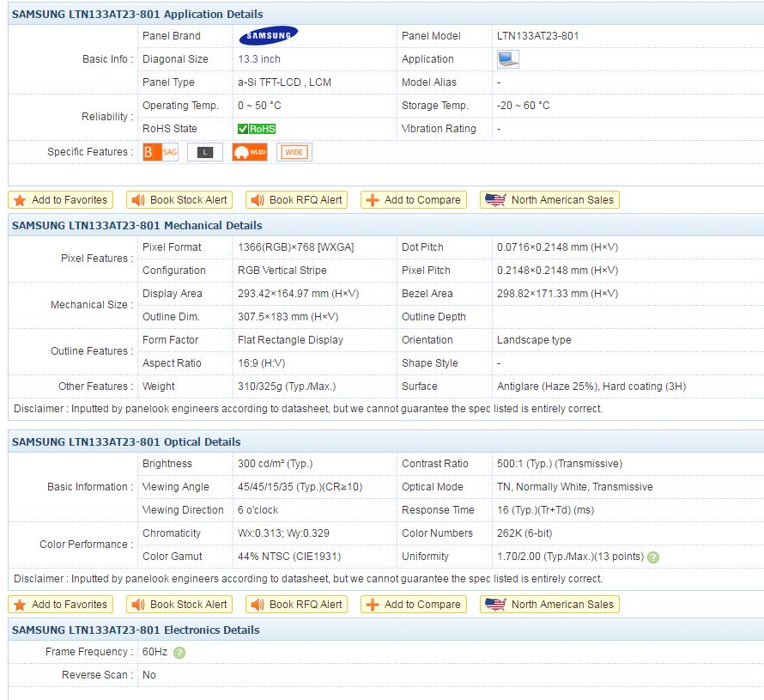Click the disclaimer under Mechanical Details table
The height and width of the screenshot is (700, 764).
(308, 409)
